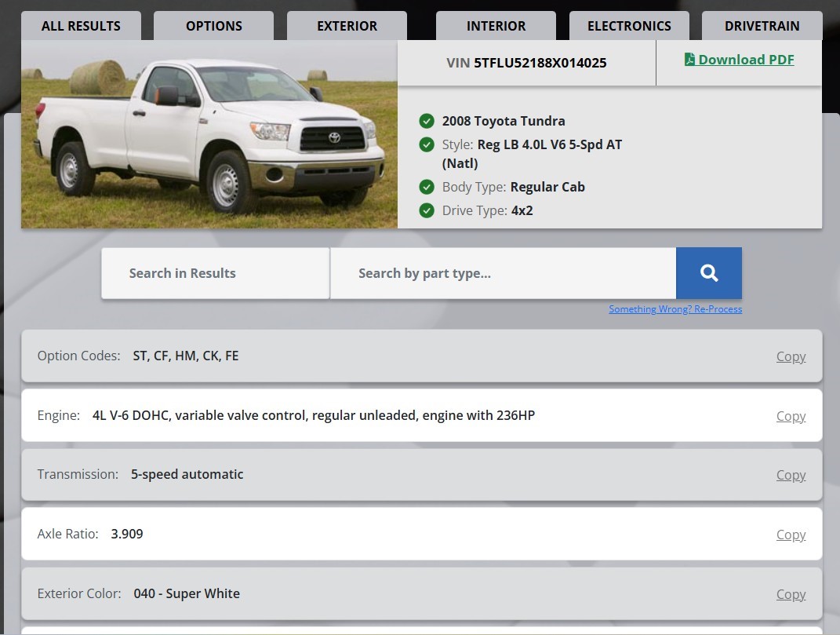
Task: Click the white Tundra truck photo
Action: [209, 134]
